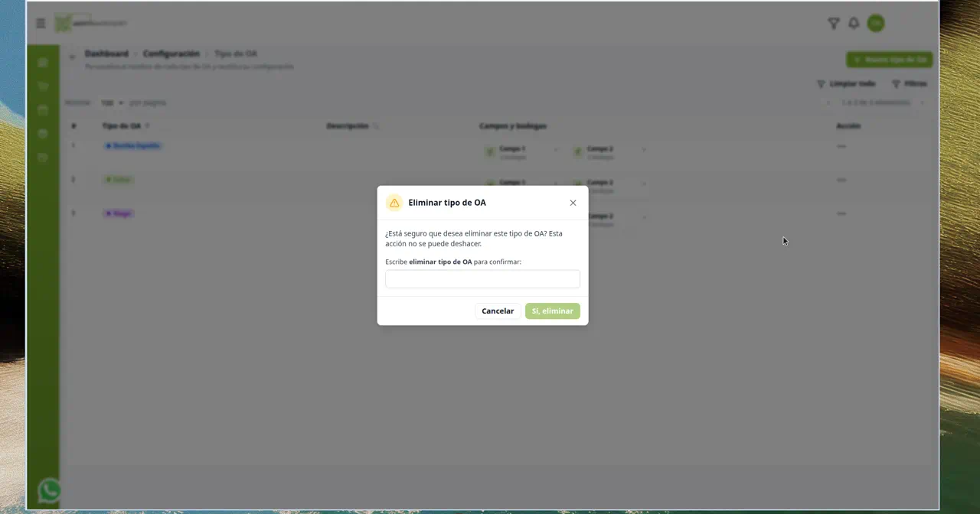Open the WhatsApp chat icon
The height and width of the screenshot is (514, 980).
click(x=50, y=490)
